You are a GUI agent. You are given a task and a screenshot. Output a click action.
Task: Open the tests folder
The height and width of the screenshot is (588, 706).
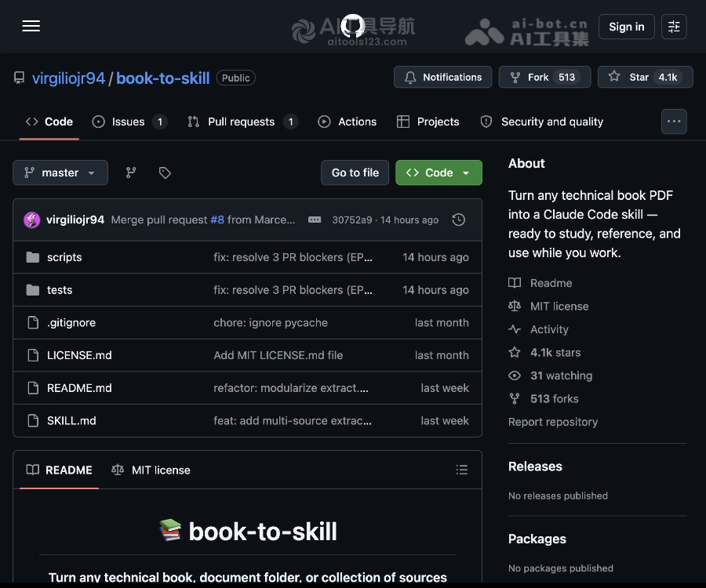pyautogui.click(x=60, y=290)
